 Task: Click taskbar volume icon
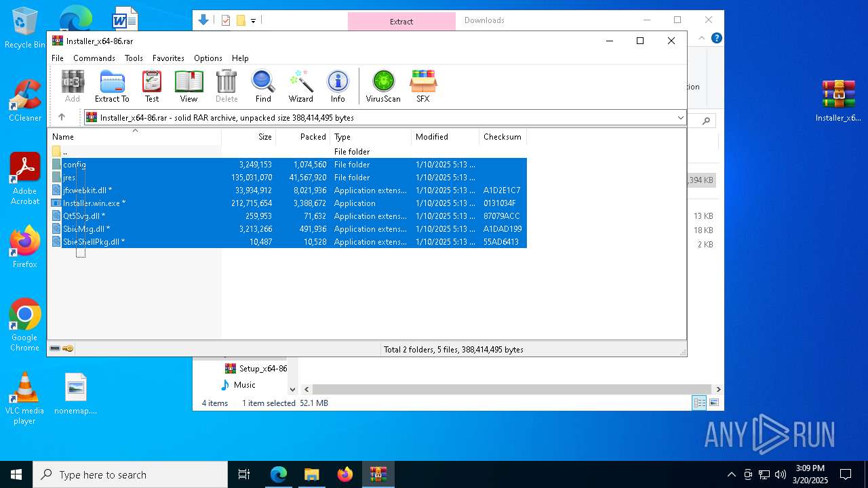click(x=780, y=474)
